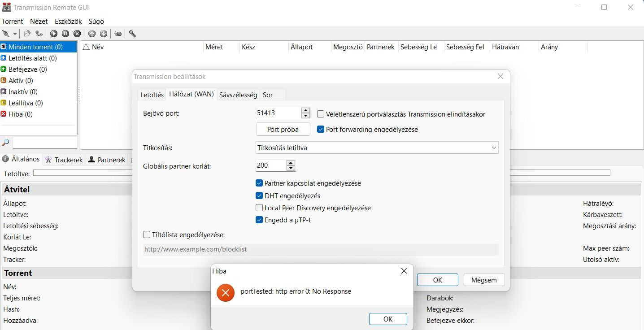Click OK in the Hiba error dialog
Viewport: 644px width, 330px height.
[388, 319]
